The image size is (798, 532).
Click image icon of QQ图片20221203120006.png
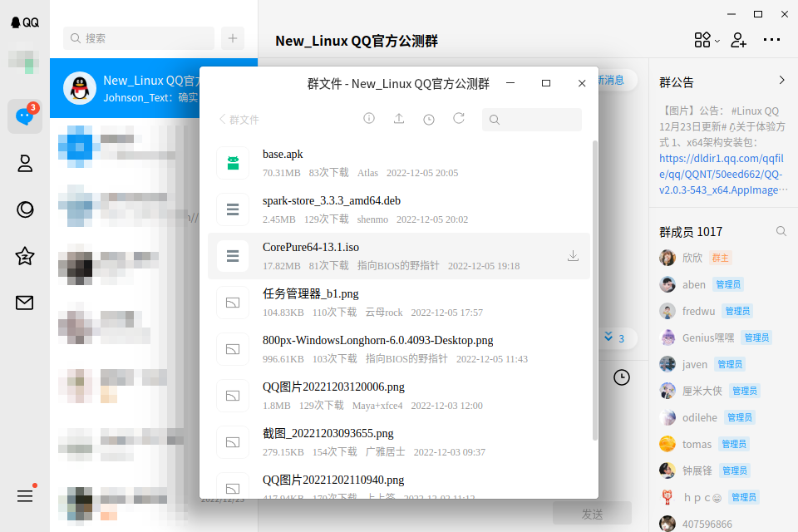pyautogui.click(x=233, y=396)
